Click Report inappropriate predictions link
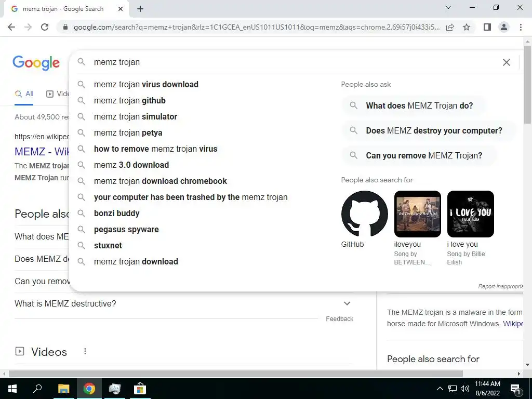 (x=501, y=286)
